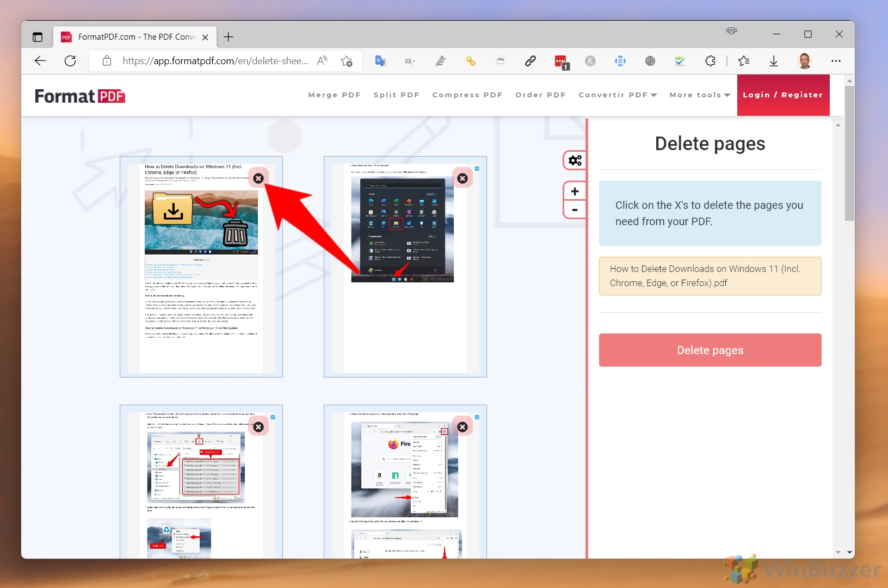Image resolution: width=888 pixels, height=588 pixels.
Task: Zoom out with the minus button
Action: pos(575,209)
